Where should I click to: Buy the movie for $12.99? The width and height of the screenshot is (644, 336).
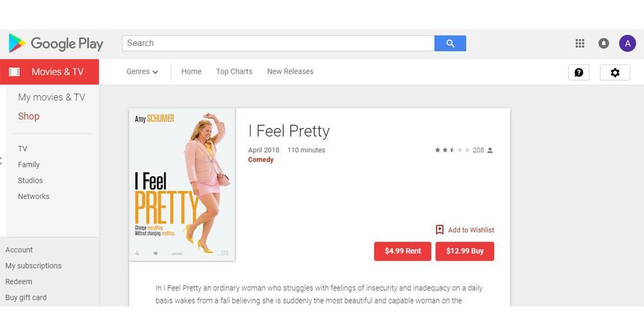click(x=464, y=251)
